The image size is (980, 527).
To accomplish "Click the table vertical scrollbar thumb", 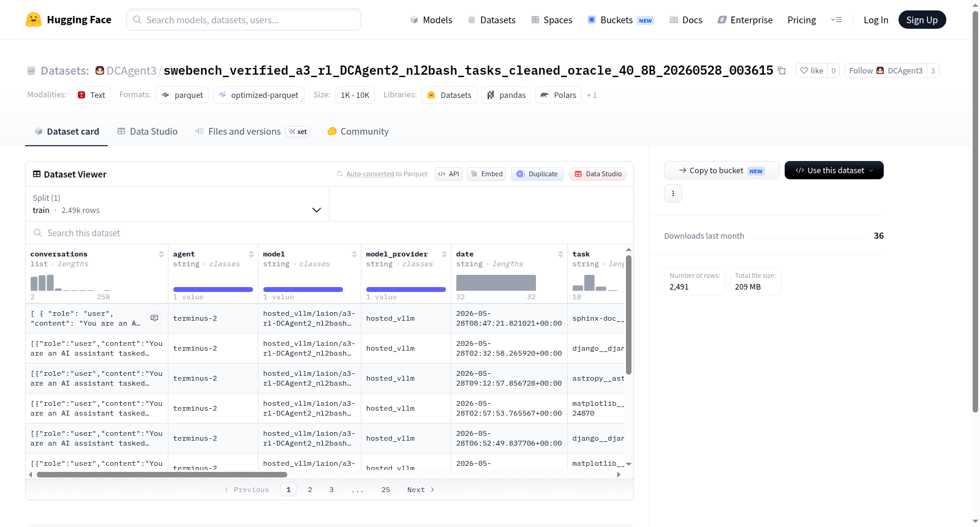I will pos(628,315).
